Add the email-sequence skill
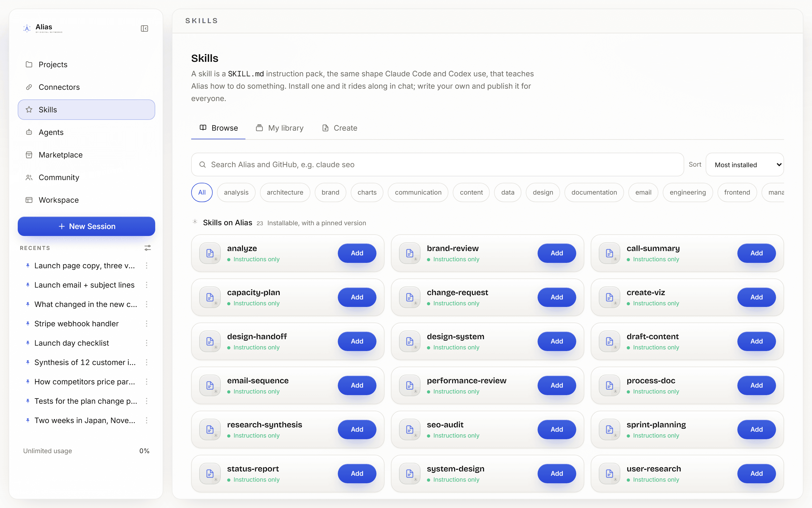Screen dimensions: 812x508 (357, 385)
